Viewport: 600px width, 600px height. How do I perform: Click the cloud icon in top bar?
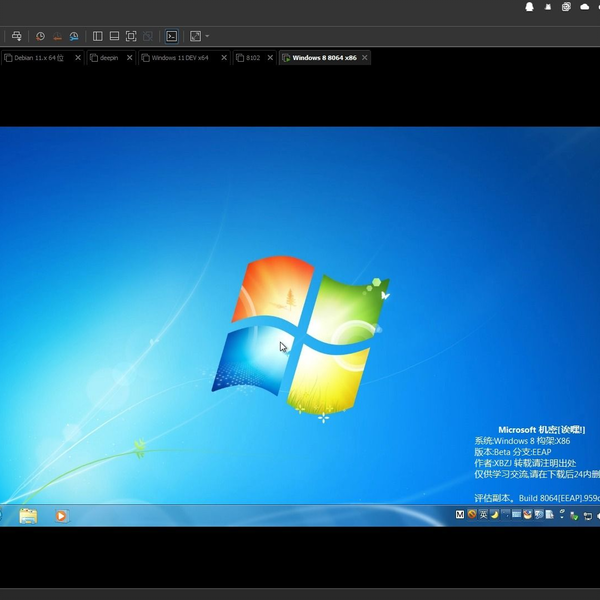[x=585, y=7]
